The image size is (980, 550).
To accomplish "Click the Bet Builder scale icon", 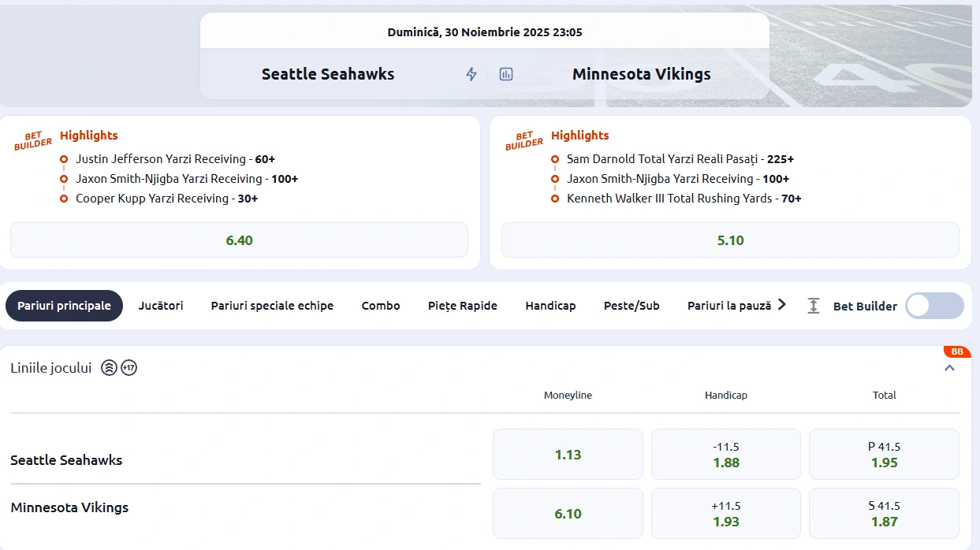I will pos(813,306).
